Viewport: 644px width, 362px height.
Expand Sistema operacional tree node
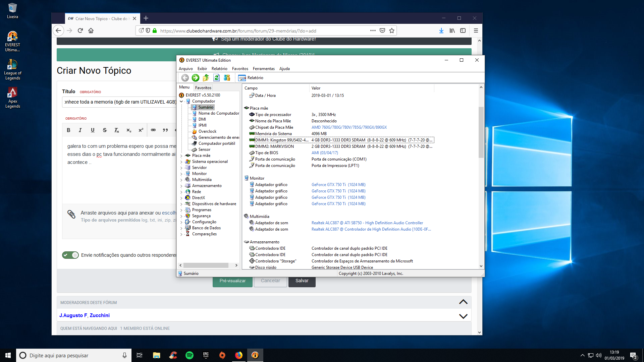(181, 162)
